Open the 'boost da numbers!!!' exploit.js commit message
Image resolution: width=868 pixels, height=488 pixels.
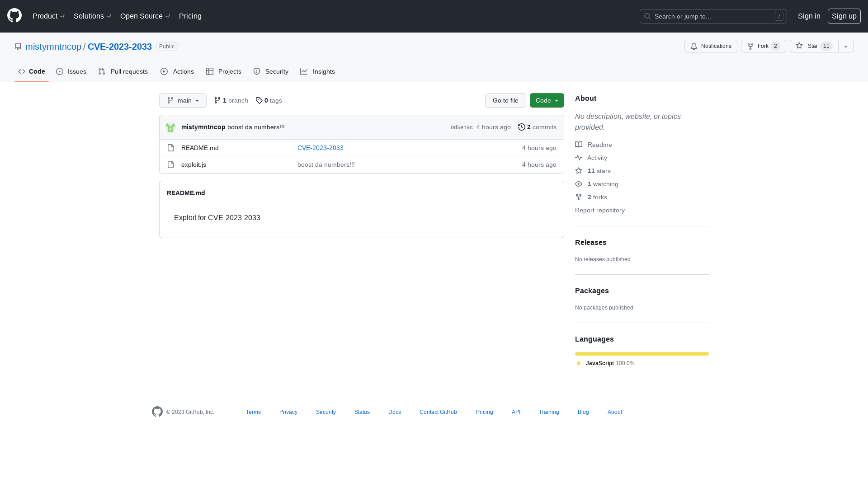[x=326, y=164]
